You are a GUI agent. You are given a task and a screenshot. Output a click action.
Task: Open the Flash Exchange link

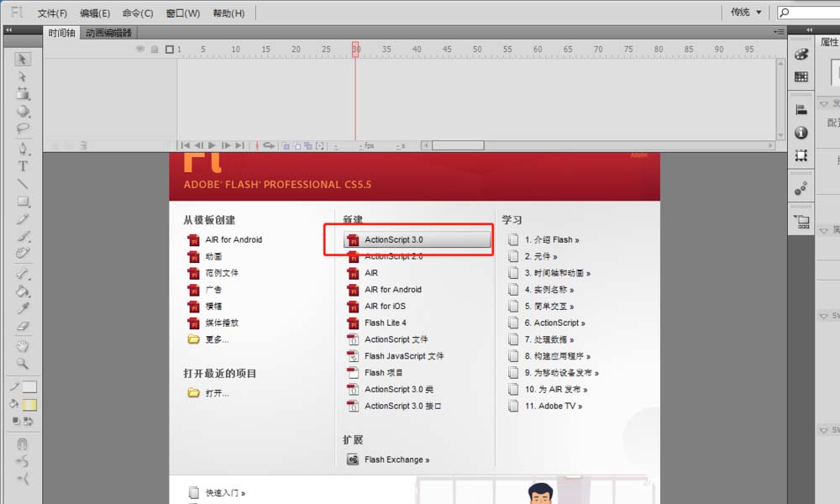(x=389, y=459)
